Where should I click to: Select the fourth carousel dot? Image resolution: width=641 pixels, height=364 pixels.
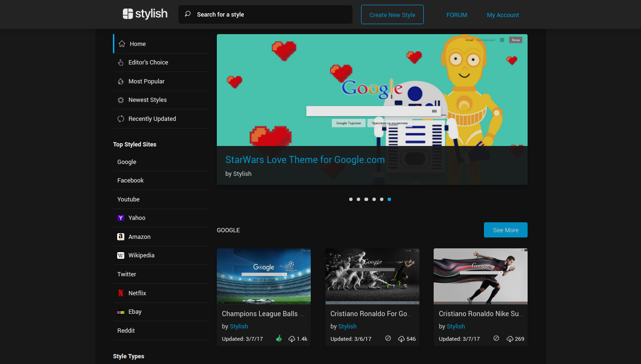click(x=374, y=200)
